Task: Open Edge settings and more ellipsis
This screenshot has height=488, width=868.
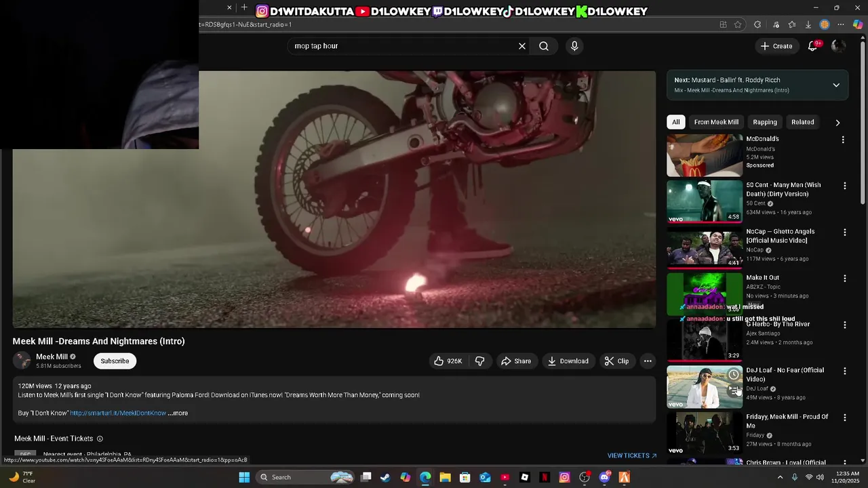Action: [x=841, y=24]
